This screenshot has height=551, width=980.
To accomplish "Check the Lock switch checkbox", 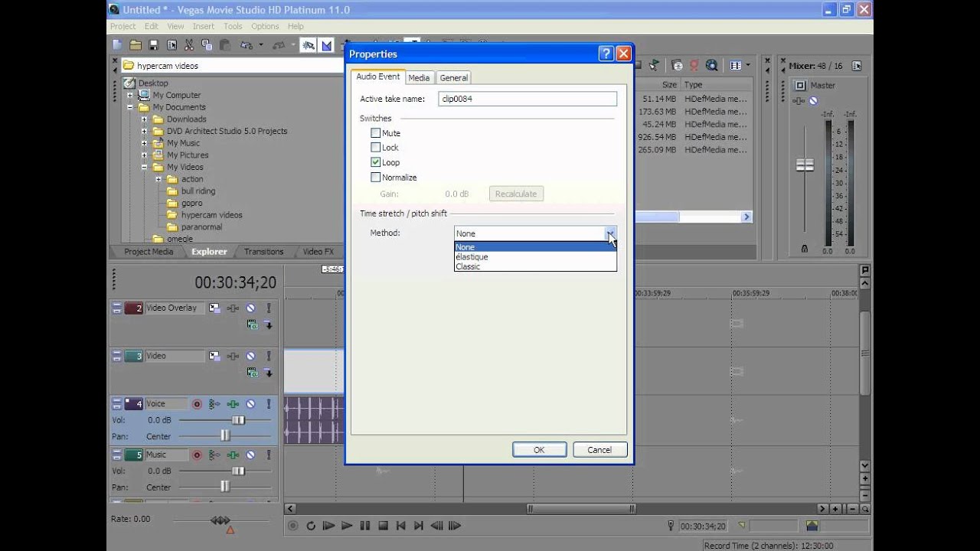I will coord(375,148).
